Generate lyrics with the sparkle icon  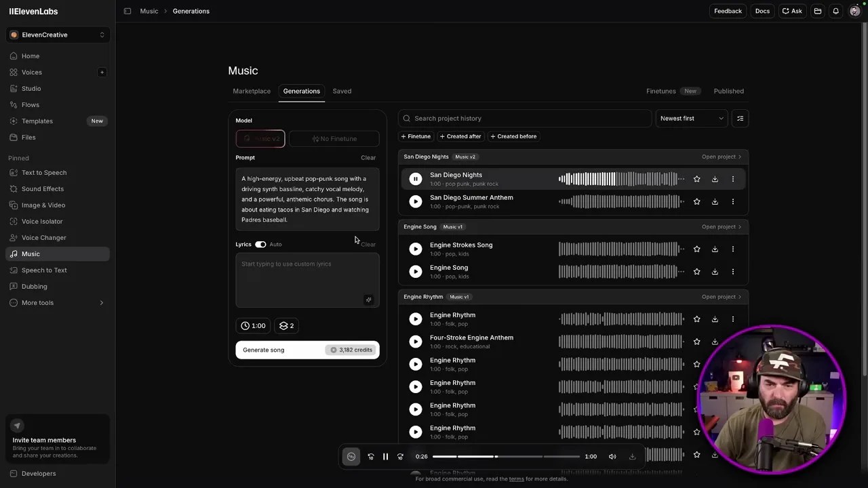pyautogui.click(x=368, y=300)
